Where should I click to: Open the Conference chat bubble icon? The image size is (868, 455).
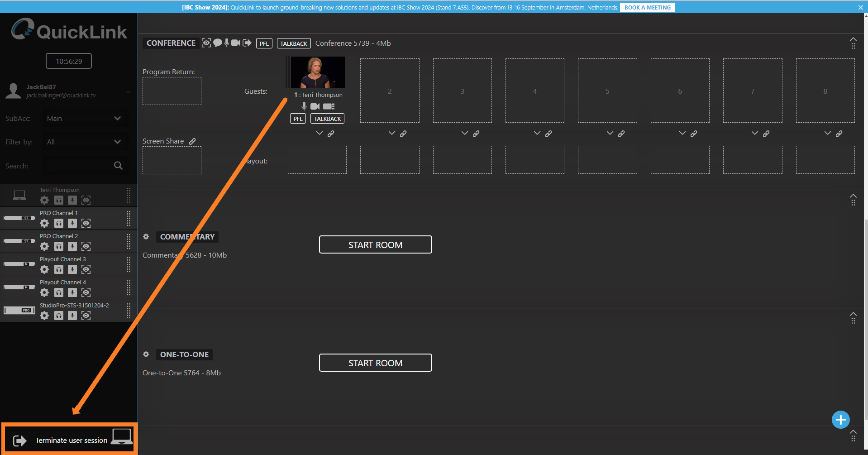[x=218, y=43]
